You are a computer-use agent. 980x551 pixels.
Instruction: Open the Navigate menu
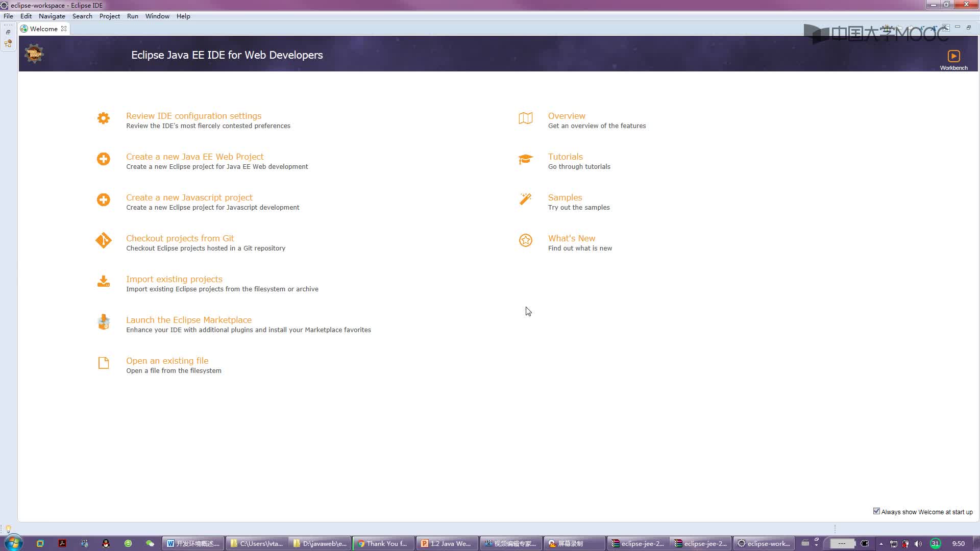(x=52, y=16)
